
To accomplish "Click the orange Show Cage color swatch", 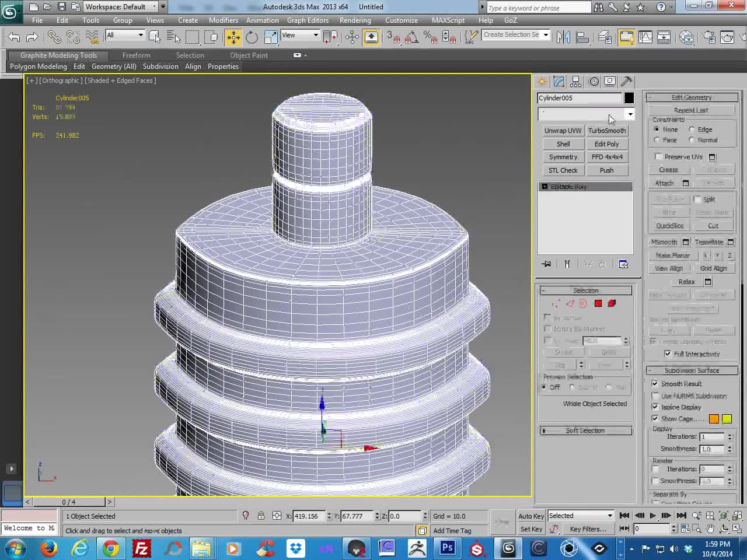I will pyautogui.click(x=714, y=419).
